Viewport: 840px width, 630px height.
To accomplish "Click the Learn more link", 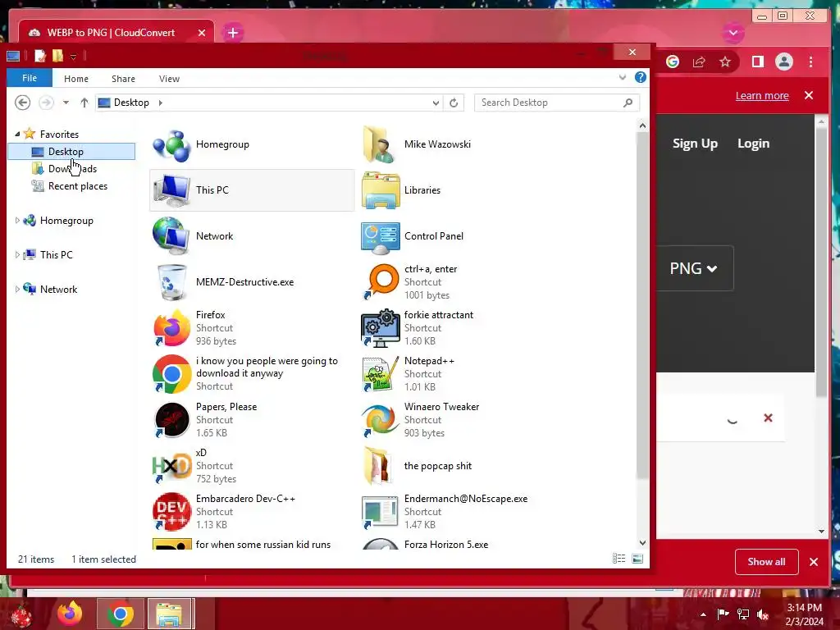I will (x=762, y=96).
